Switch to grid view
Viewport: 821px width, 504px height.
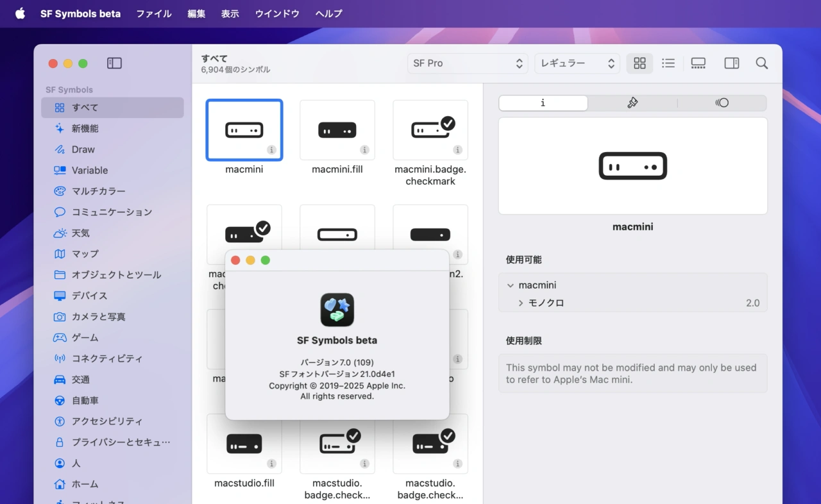639,63
